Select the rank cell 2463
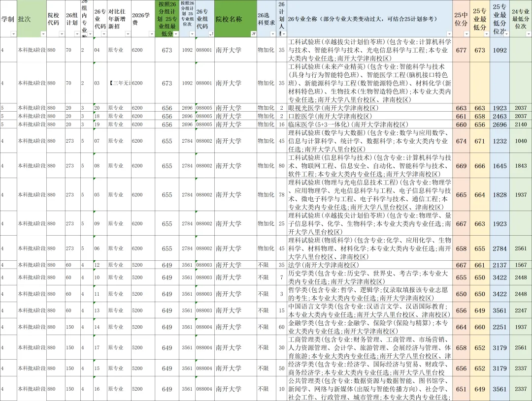The height and width of the screenshot is (401, 532). point(500,116)
